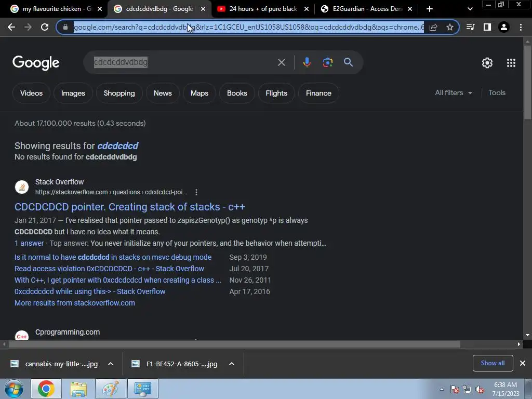Reload the current page
Image resolution: width=532 pixels, height=399 pixels.
[45, 27]
